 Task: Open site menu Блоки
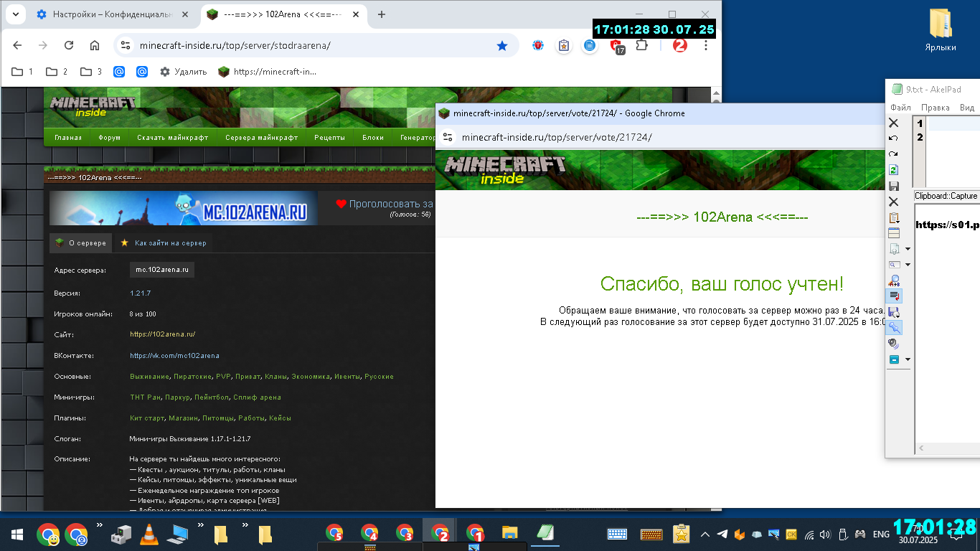tap(373, 138)
